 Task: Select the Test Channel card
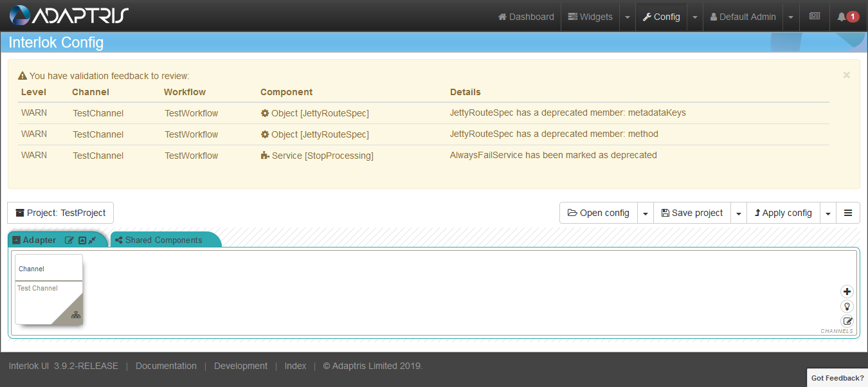click(49, 289)
